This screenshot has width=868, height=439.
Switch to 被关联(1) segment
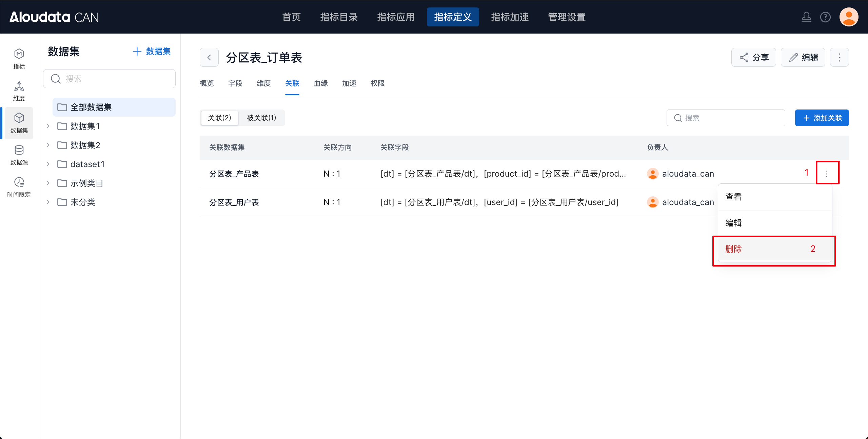261,118
